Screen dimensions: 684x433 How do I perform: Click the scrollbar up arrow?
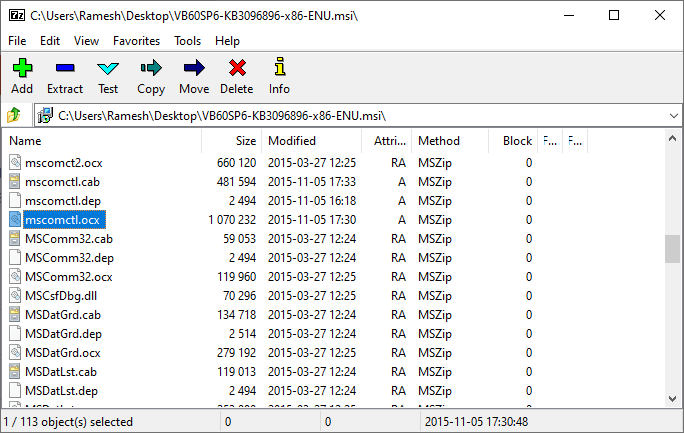click(x=672, y=139)
